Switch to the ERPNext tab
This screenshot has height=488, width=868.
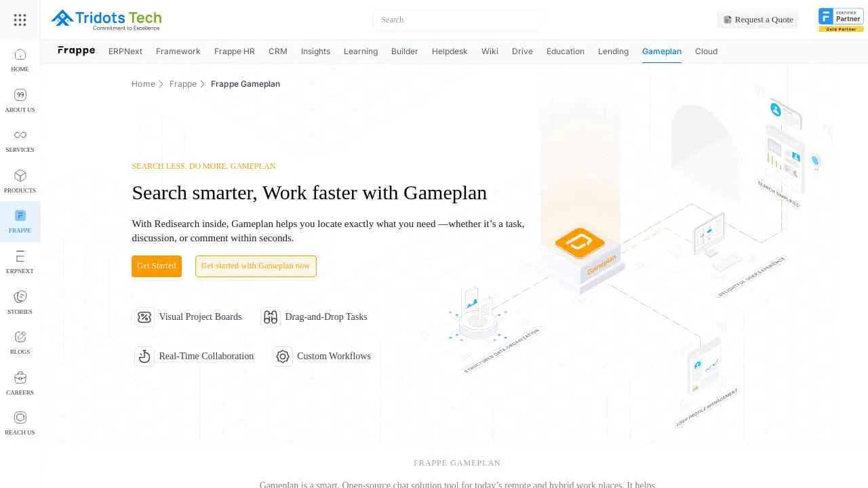pyautogui.click(x=125, y=52)
